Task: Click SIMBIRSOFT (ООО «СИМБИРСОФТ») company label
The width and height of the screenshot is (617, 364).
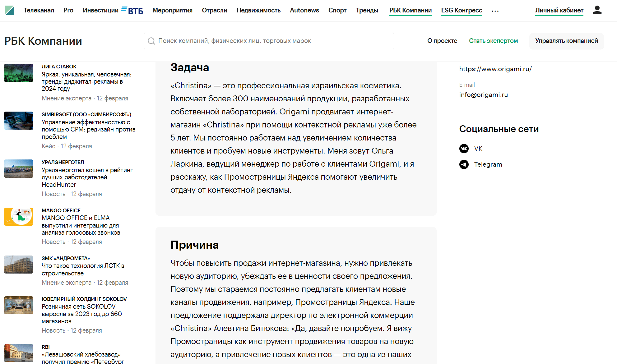Action: click(x=86, y=114)
